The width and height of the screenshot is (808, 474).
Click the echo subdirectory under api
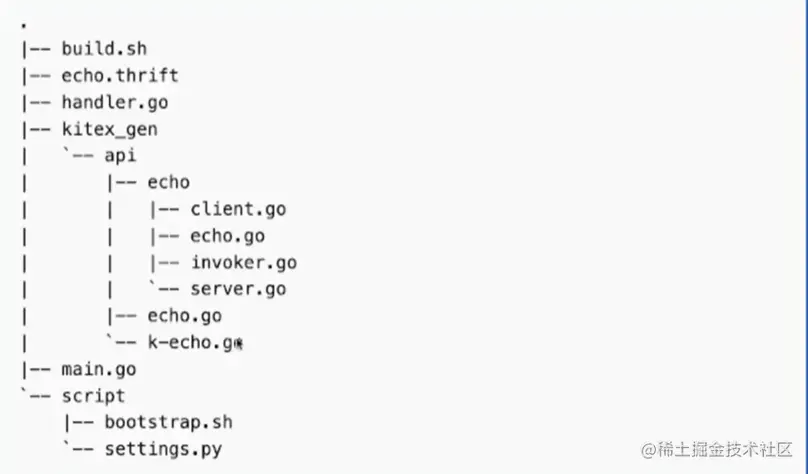pyautogui.click(x=169, y=182)
